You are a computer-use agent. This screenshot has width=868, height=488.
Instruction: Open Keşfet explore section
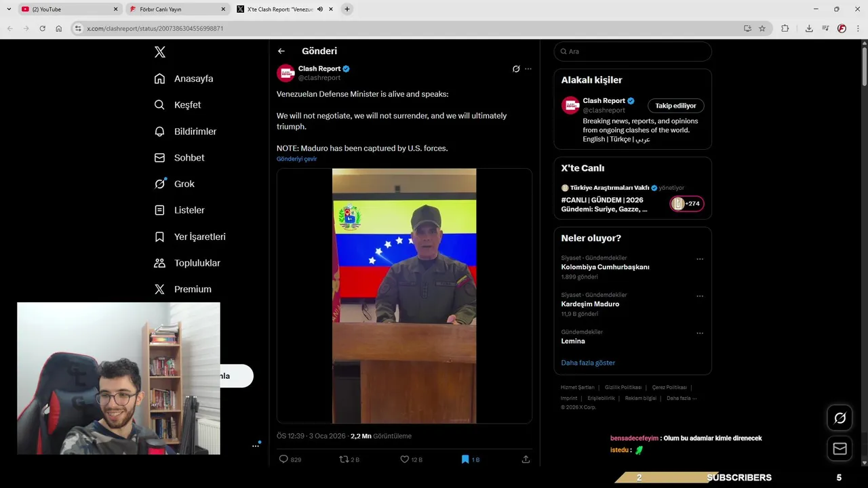[x=178, y=105]
